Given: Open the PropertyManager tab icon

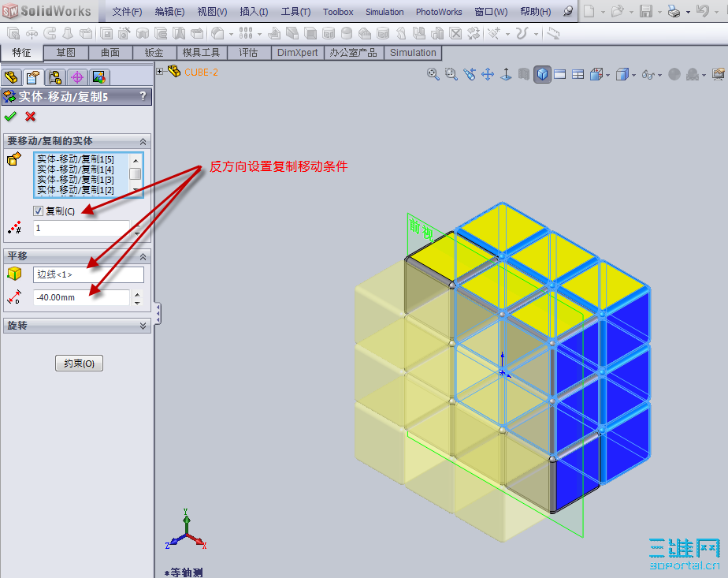Looking at the screenshot, I should pos(33,77).
